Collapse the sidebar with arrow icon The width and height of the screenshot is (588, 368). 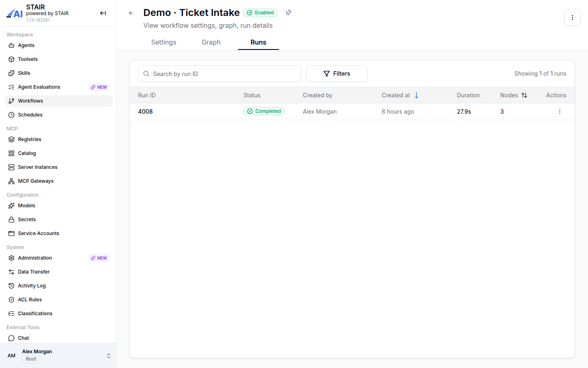(x=103, y=13)
